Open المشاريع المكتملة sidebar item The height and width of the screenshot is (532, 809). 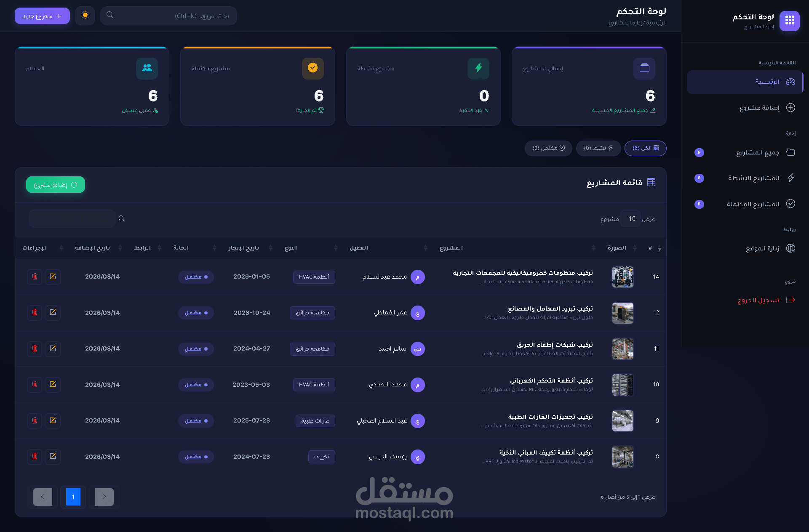[x=753, y=204]
